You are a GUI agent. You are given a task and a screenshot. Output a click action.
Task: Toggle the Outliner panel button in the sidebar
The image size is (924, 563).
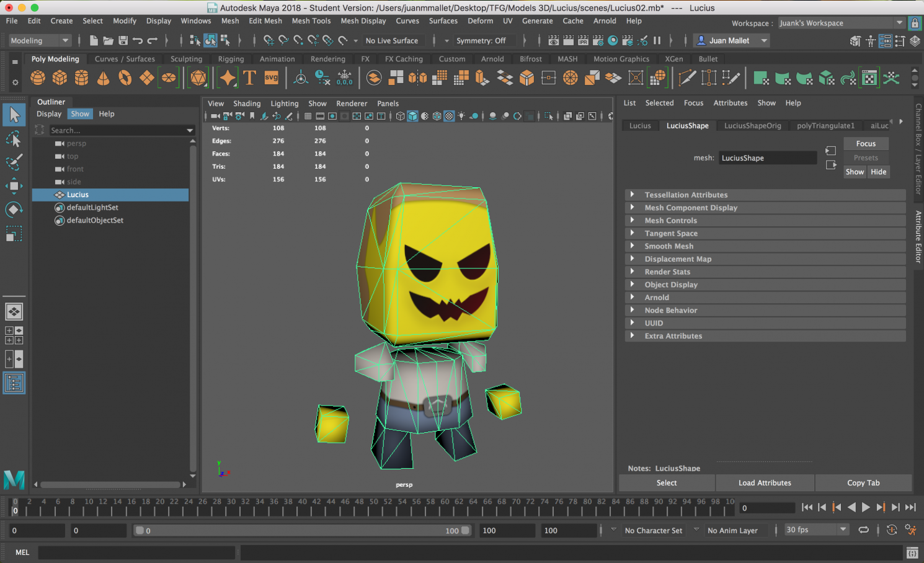tap(14, 383)
